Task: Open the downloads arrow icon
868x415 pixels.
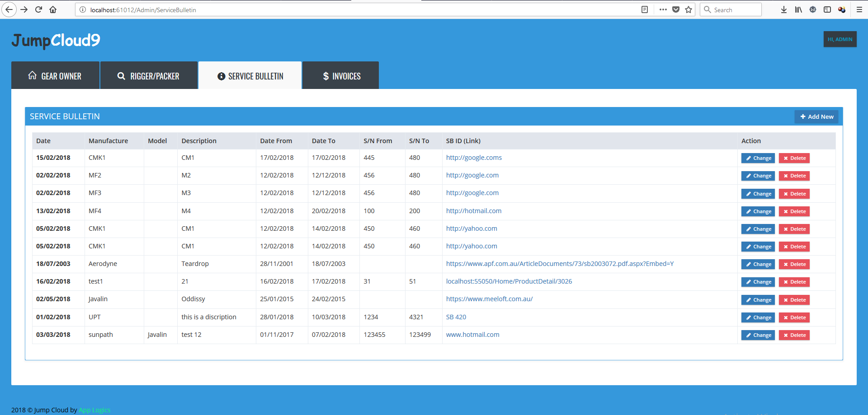Action: (x=784, y=9)
